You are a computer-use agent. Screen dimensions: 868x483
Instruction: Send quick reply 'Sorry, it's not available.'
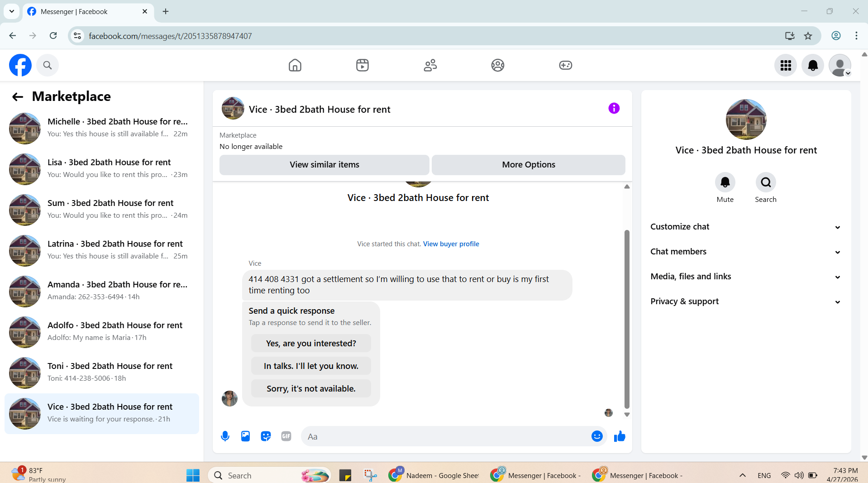tap(311, 389)
